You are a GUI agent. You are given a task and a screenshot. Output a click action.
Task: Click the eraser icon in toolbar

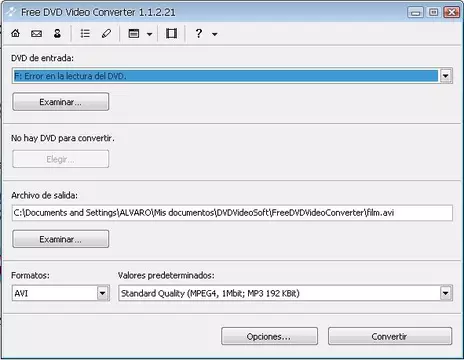point(106,33)
